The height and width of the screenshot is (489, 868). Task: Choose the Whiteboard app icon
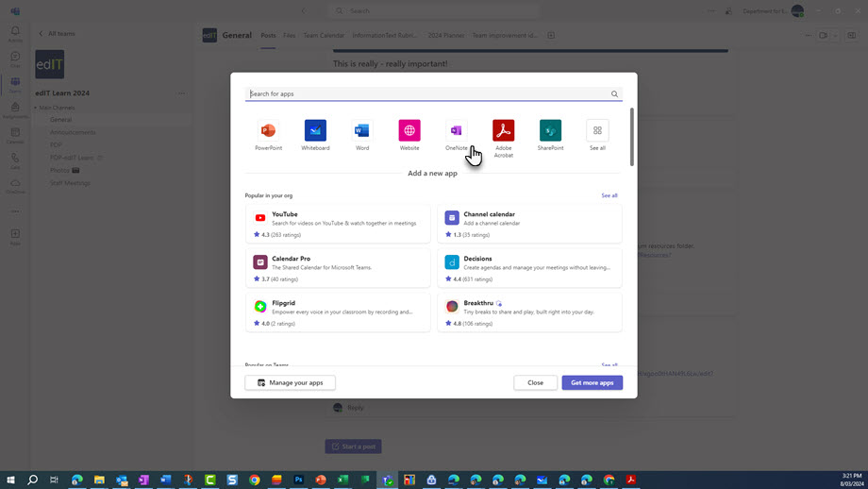(315, 130)
